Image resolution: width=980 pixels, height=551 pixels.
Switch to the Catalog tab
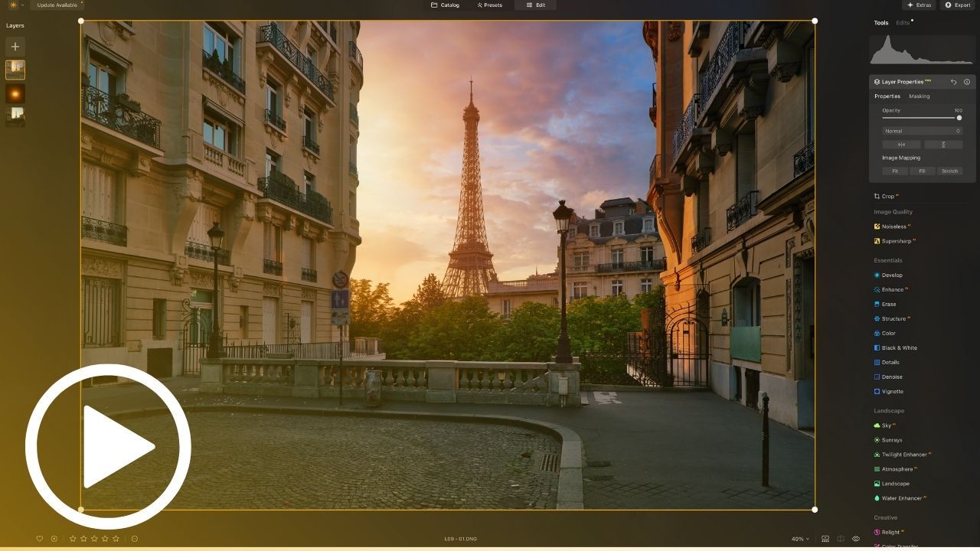pos(445,5)
